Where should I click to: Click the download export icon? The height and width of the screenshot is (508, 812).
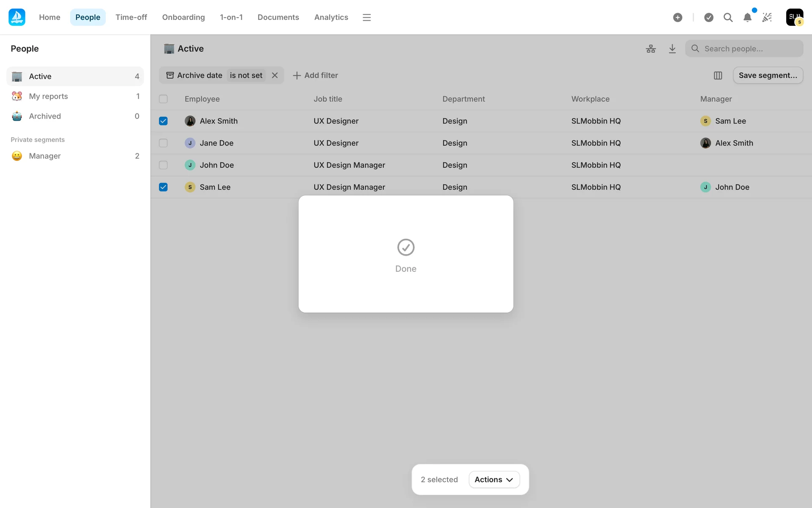pyautogui.click(x=672, y=49)
